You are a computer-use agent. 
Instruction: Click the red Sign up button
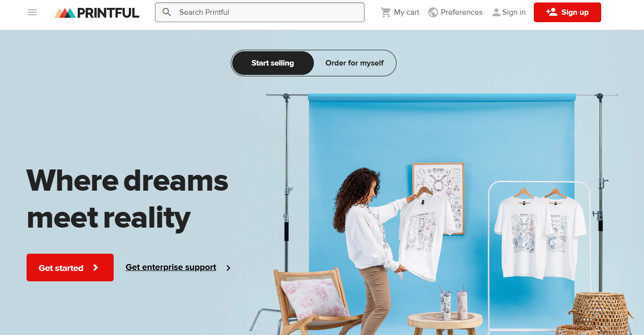pos(567,12)
